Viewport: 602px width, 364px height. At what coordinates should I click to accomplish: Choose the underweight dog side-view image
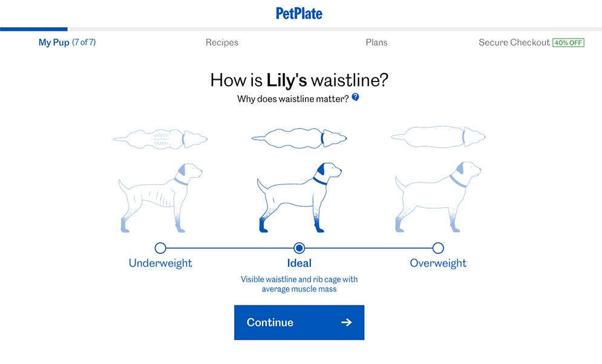pos(160,198)
